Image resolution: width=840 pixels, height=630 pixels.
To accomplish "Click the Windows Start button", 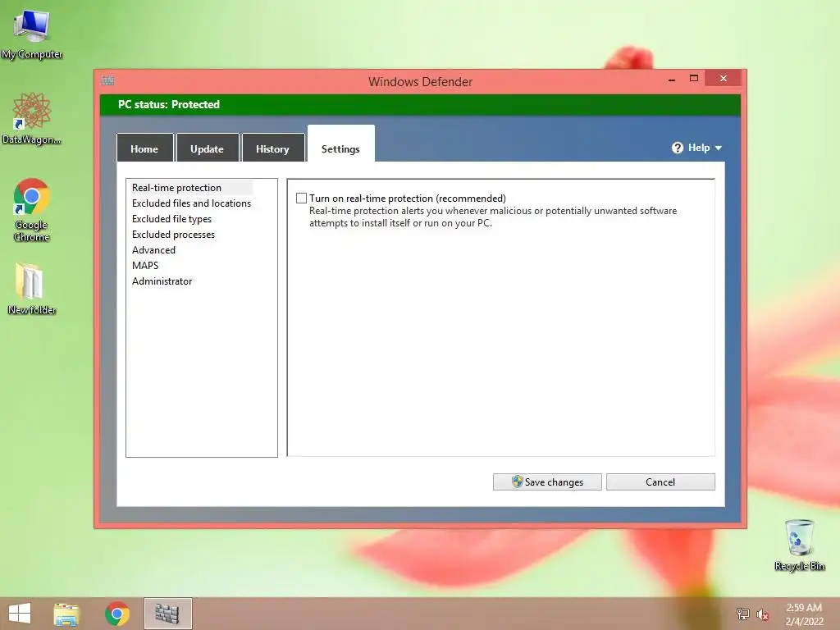I will tap(20, 614).
